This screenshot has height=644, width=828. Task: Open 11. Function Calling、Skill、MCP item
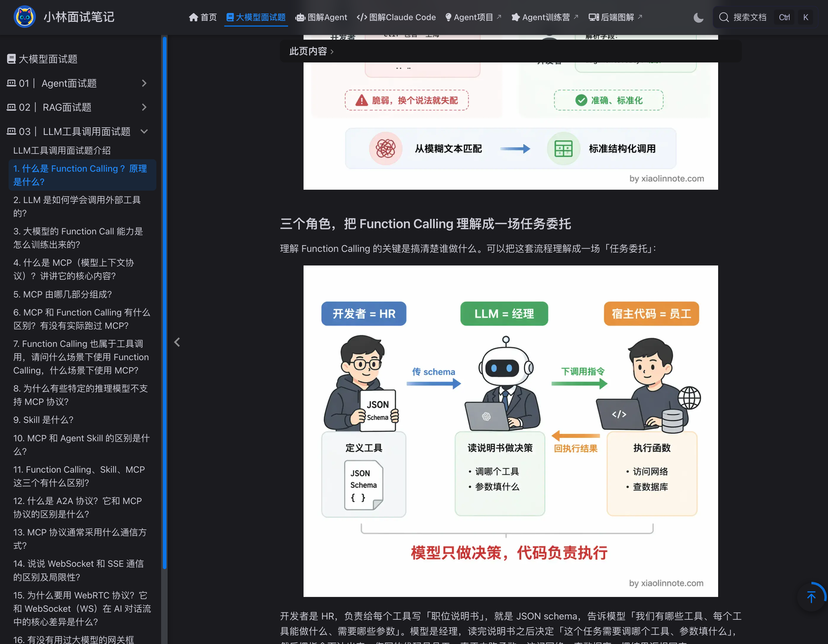click(x=82, y=476)
